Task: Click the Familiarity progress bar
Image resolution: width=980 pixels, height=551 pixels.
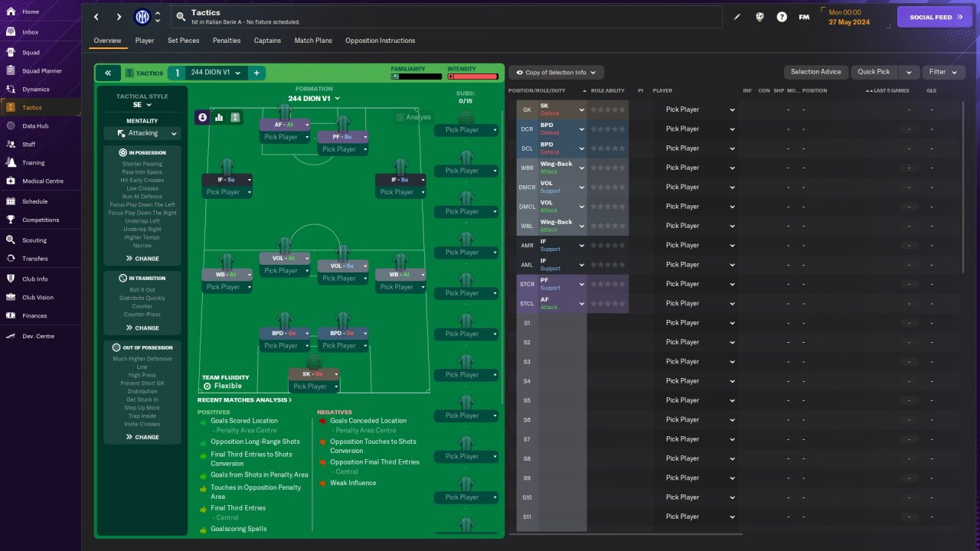Action: point(416,77)
